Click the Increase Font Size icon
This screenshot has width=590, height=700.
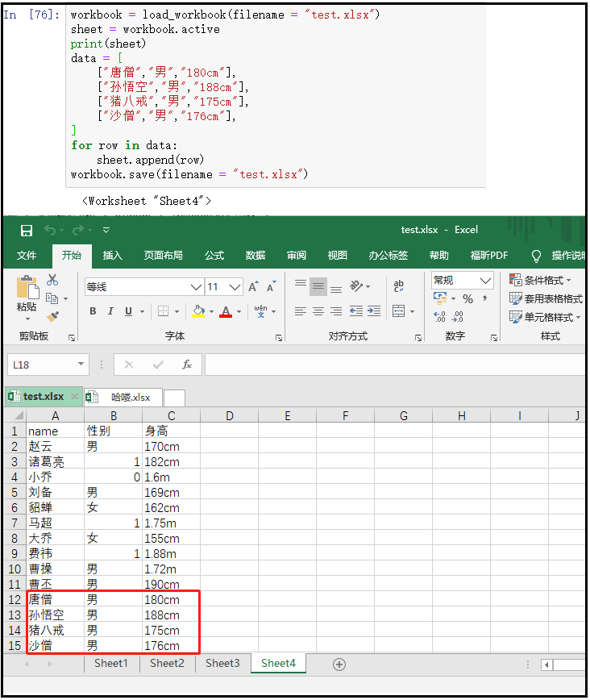(253, 287)
